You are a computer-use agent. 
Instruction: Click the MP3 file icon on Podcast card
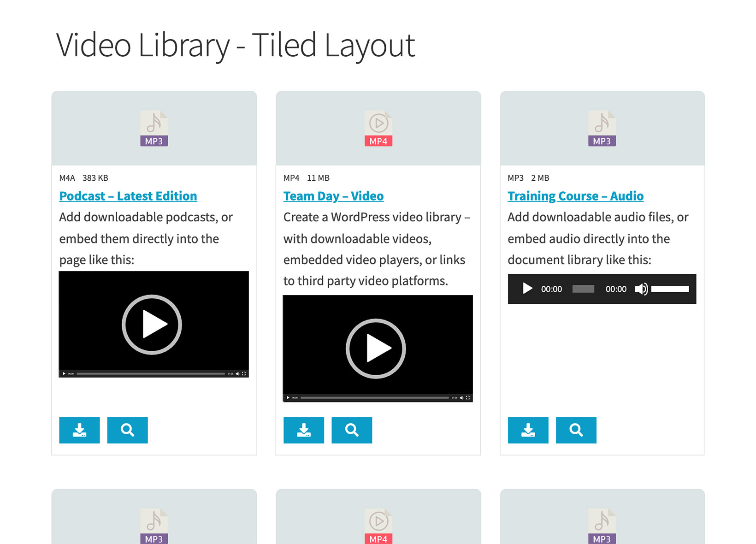coord(154,127)
